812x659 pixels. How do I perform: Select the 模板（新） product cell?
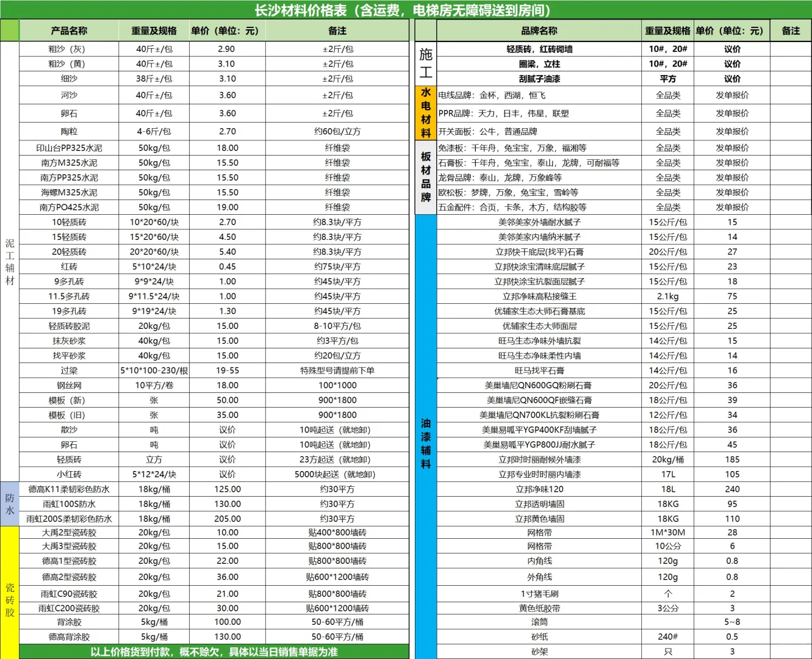[69, 400]
